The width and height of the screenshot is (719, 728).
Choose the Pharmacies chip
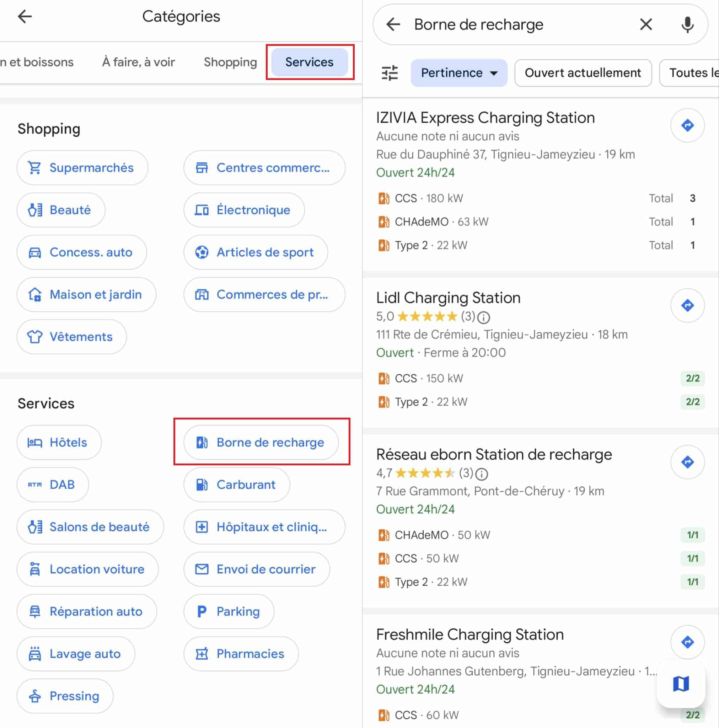point(241,653)
